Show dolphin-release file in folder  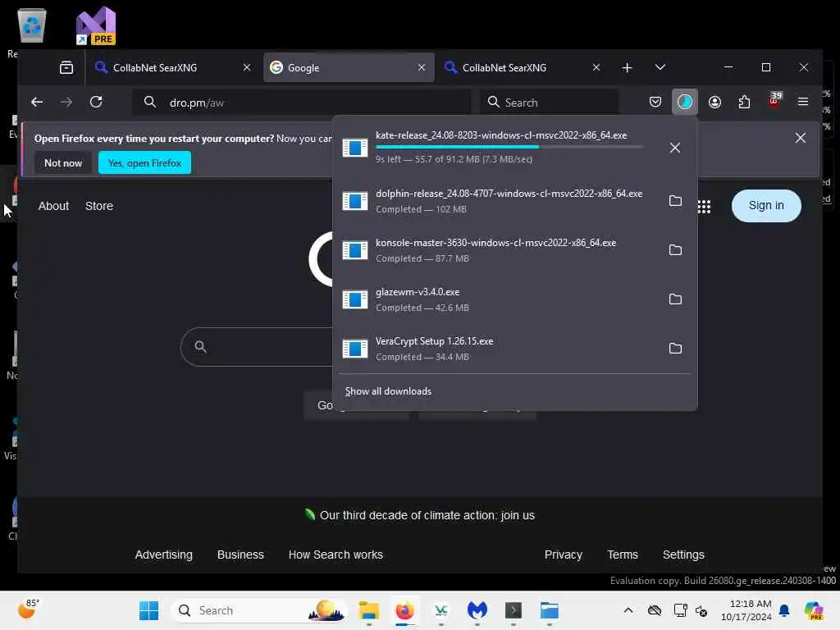675,201
